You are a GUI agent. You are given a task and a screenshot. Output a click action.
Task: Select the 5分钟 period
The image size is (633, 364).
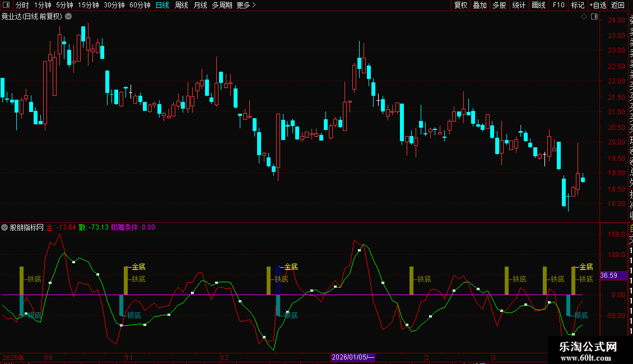(64, 5)
